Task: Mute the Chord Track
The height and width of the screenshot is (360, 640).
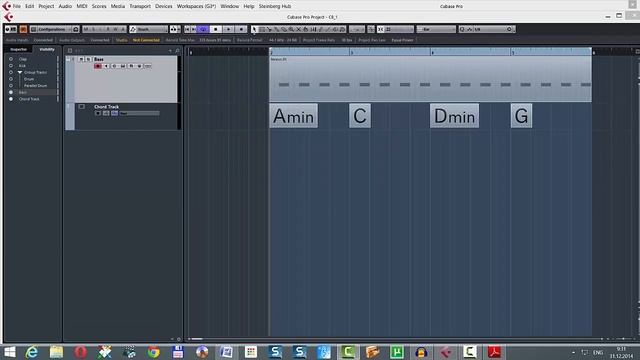Action: tap(82, 107)
